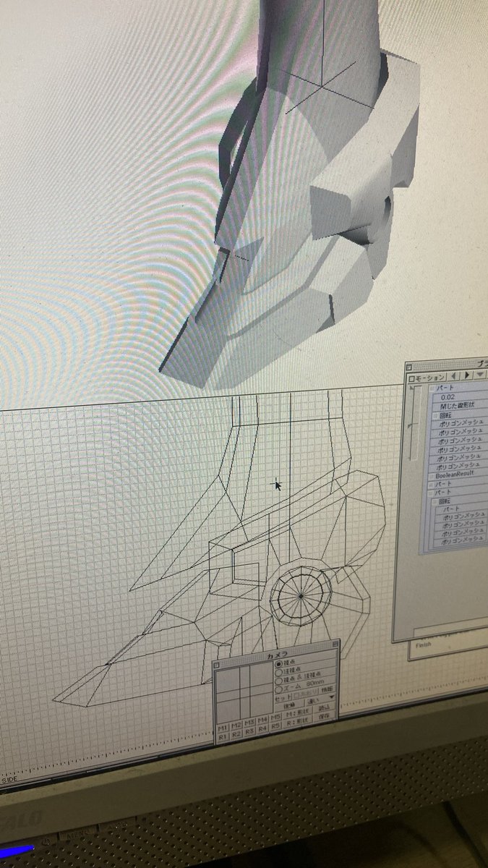This screenshot has height=868, width=488.
Task: Select the 視点 radio button in Camera panel
Action: pyautogui.click(x=279, y=663)
